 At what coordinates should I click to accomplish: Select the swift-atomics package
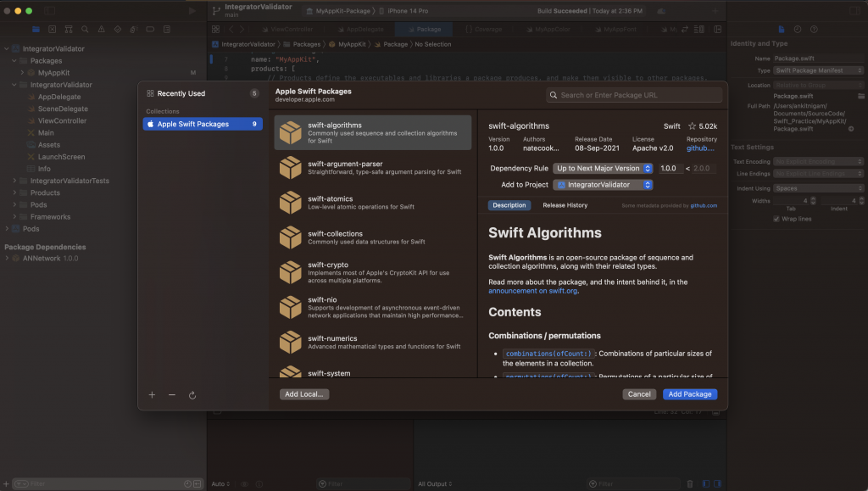pos(373,203)
